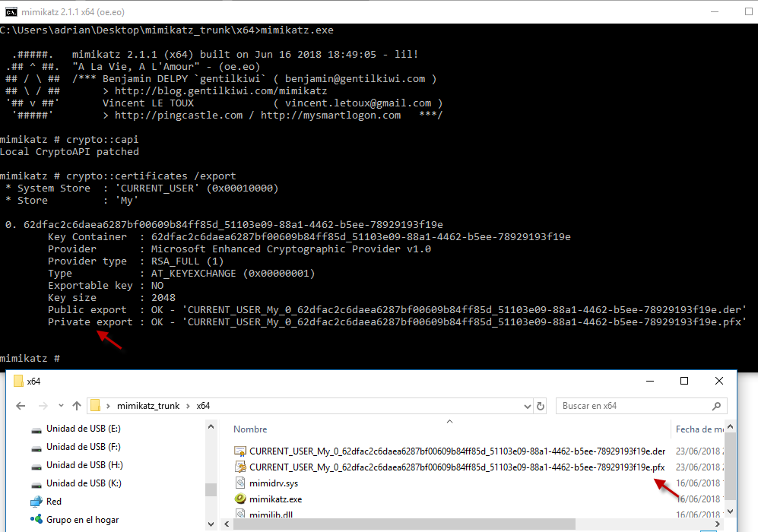Open the recent locations dropdown arrow
The height and width of the screenshot is (532, 758).
pyautogui.click(x=61, y=406)
